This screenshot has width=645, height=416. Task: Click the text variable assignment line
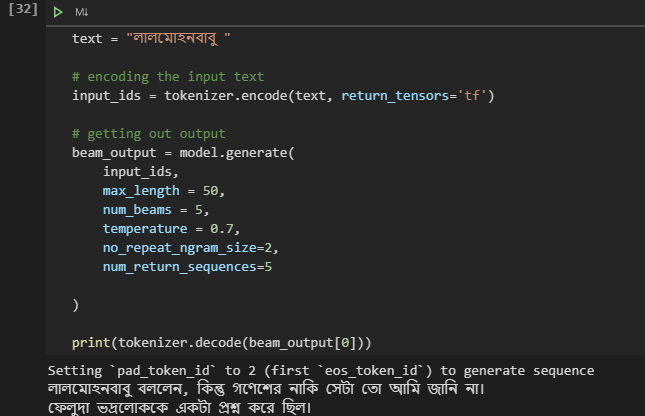[x=151, y=38]
